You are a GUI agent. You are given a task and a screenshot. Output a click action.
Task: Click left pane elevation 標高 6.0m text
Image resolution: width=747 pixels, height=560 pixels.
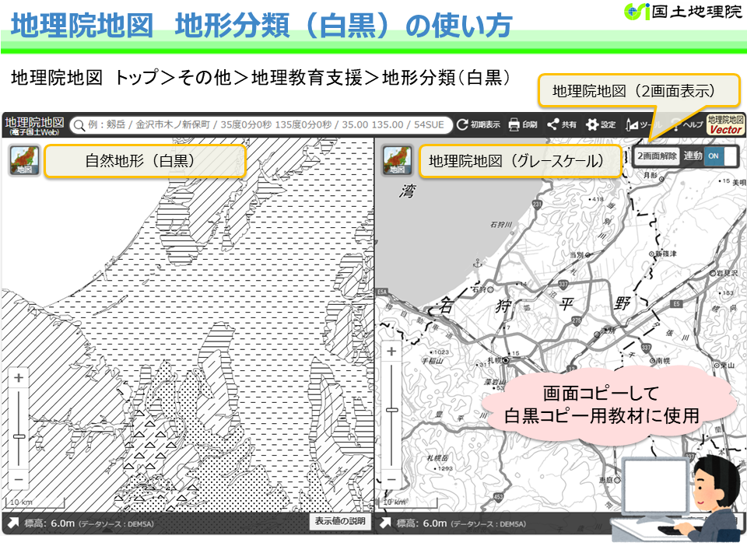(x=50, y=523)
